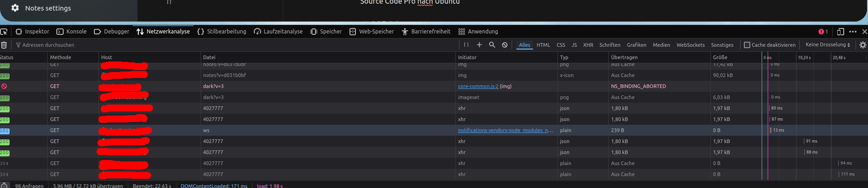
Task: Open the DevTools three-dot options menu
Action: click(x=852, y=32)
